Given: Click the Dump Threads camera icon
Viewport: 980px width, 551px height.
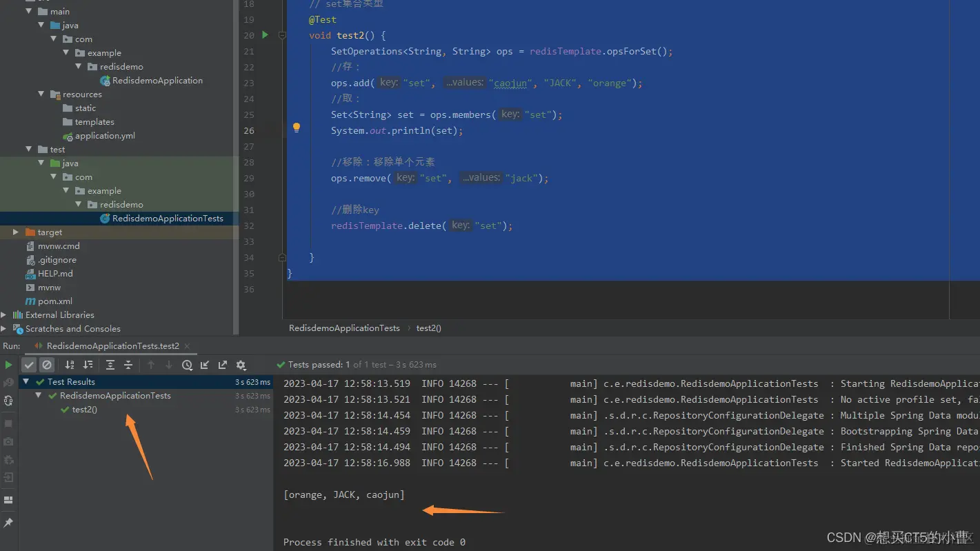Looking at the screenshot, I should [8, 441].
